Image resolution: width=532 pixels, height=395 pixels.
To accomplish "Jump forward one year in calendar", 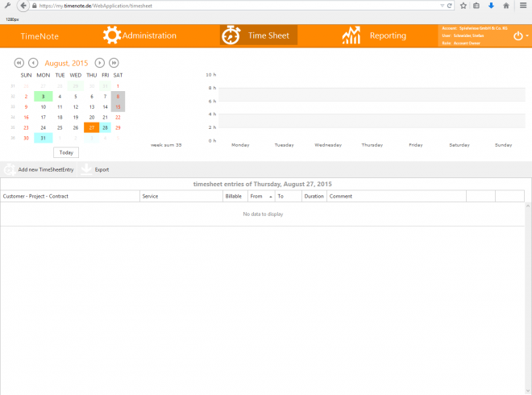I will [x=114, y=63].
